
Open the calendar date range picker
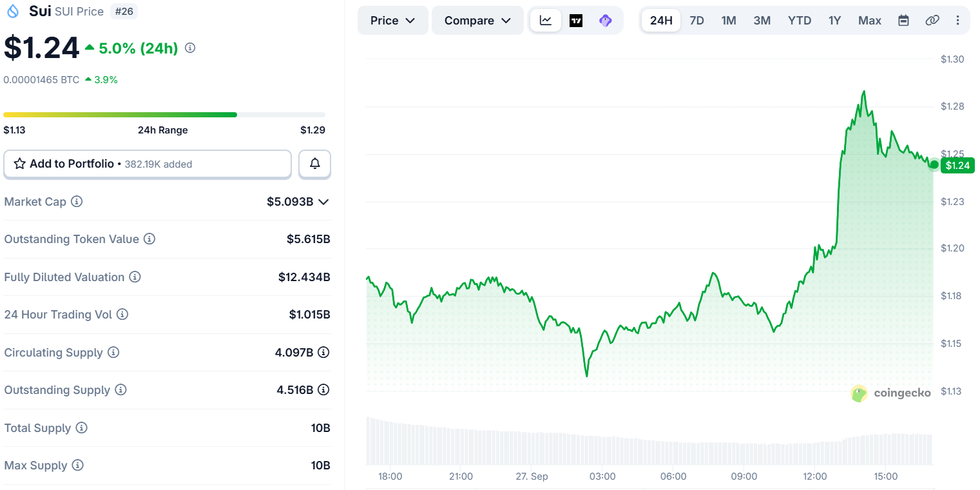click(904, 21)
